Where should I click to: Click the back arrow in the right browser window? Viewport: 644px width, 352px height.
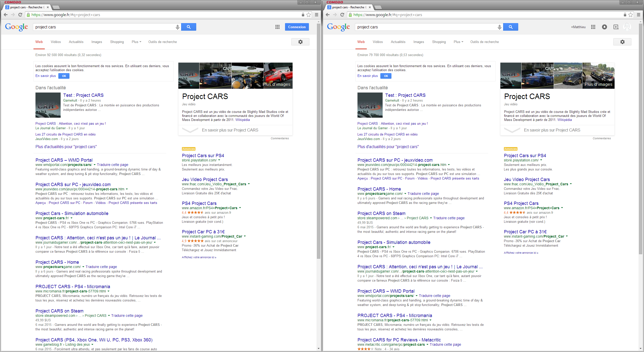click(328, 15)
